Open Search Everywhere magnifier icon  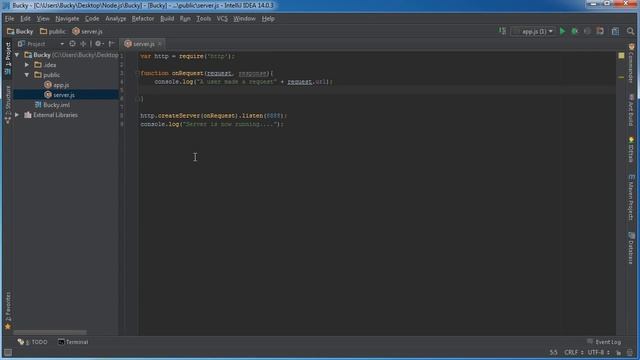tap(630, 31)
